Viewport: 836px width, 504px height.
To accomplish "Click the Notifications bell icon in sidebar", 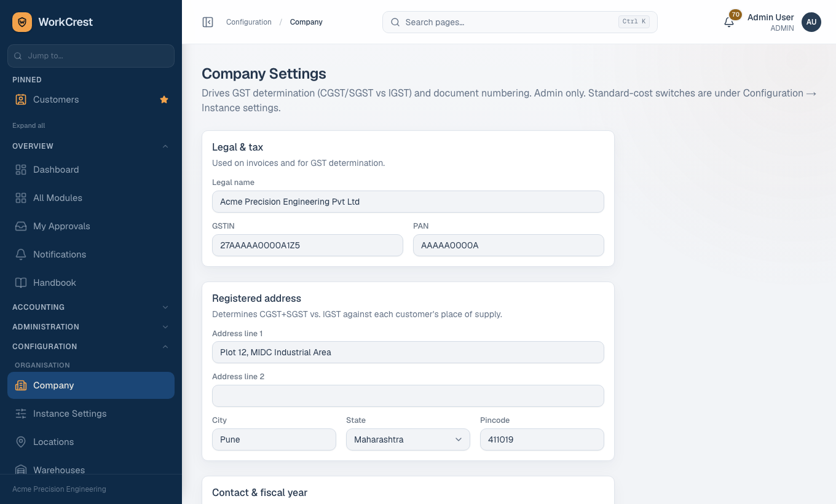I will point(21,254).
